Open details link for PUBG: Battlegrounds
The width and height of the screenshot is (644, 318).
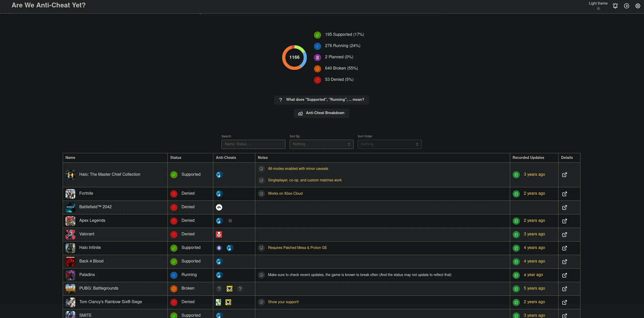564,289
